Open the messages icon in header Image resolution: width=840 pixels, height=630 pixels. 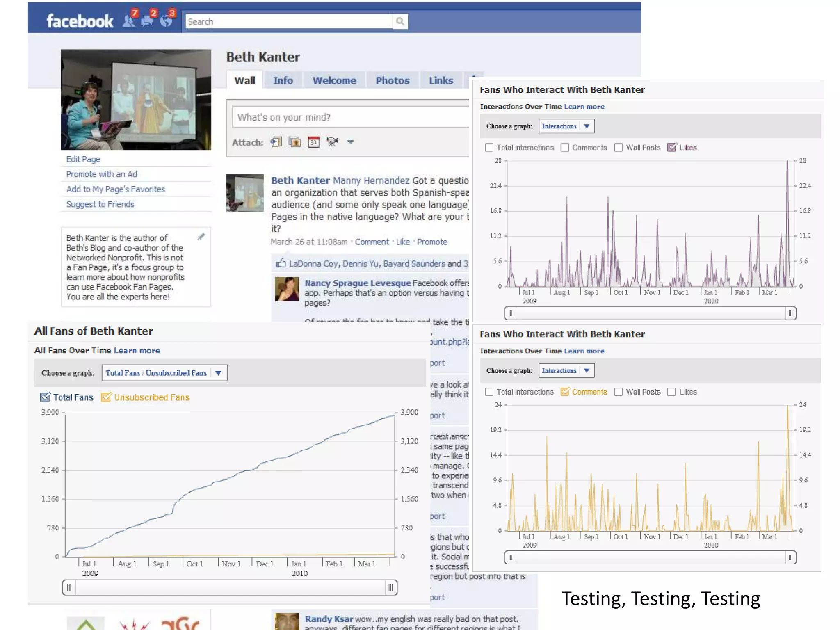click(147, 21)
